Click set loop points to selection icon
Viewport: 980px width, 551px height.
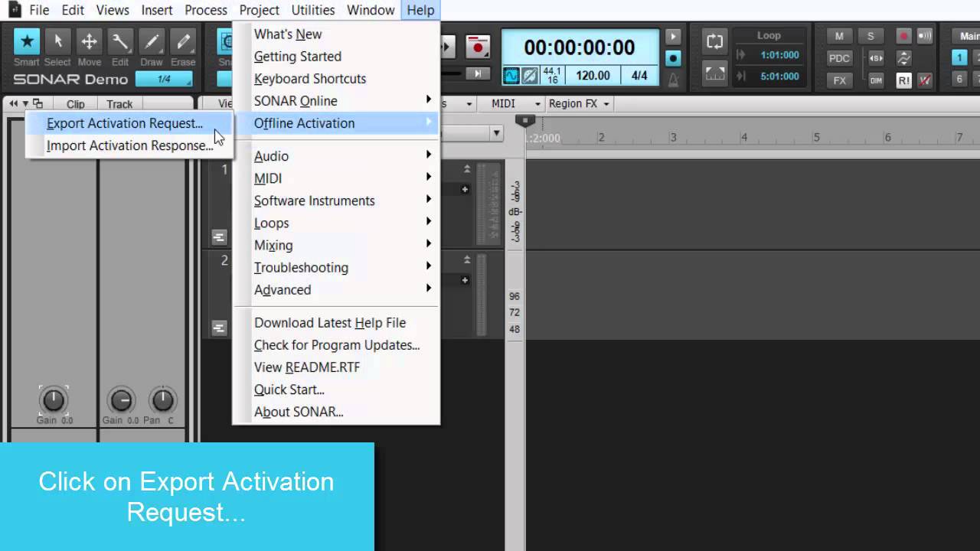click(x=714, y=73)
